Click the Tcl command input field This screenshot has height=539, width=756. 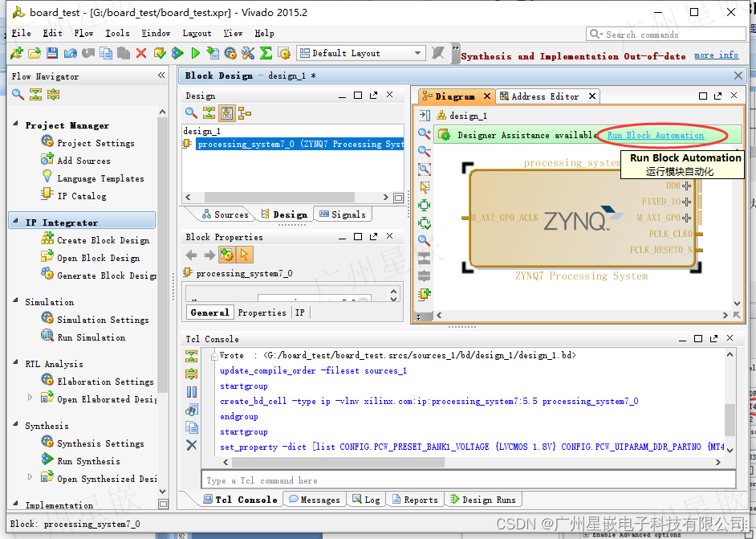(x=468, y=480)
